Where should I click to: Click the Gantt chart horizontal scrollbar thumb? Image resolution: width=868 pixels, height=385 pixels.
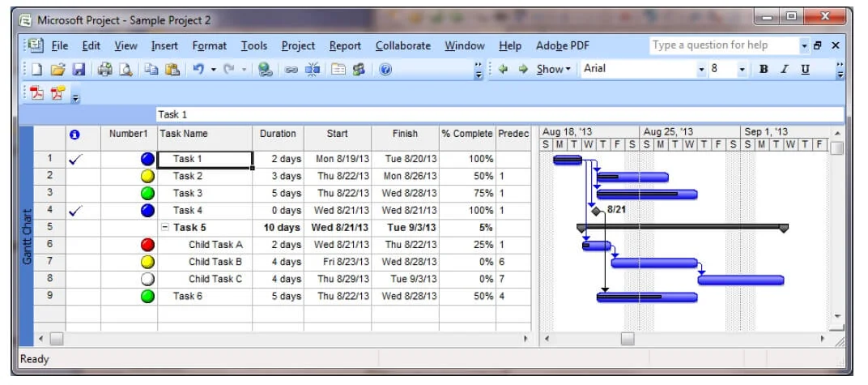pos(628,339)
